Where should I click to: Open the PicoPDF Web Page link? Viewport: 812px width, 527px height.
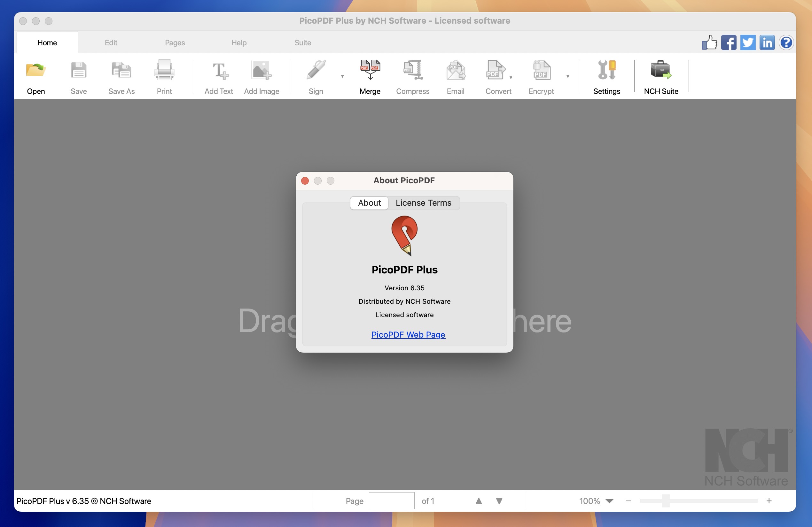408,334
